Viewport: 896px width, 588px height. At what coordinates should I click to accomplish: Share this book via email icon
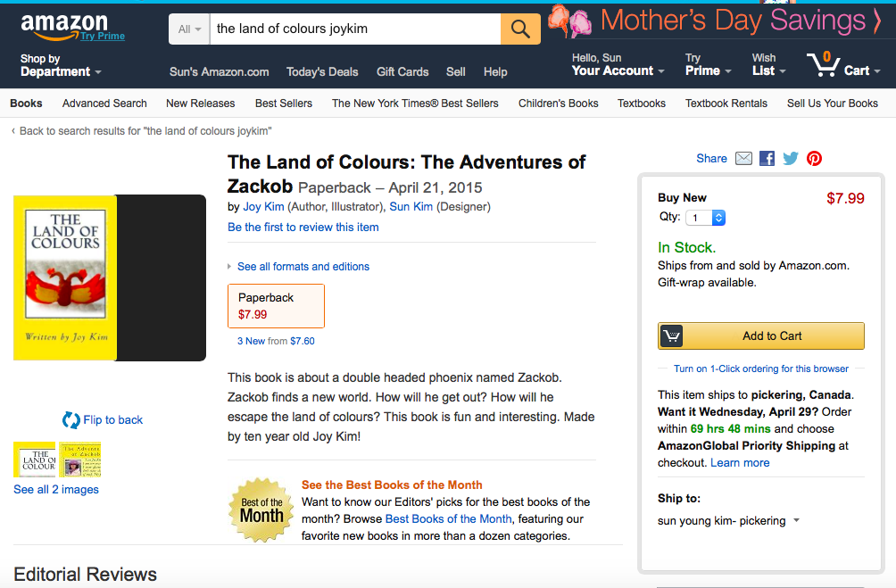(743, 159)
